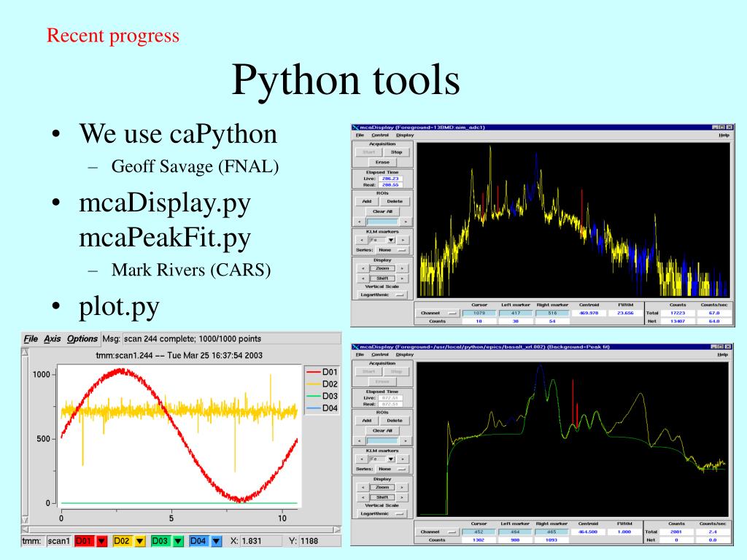This screenshot has width=747, height=560.
Task: Click blue D04 color label in plot window
Action: 200,542
